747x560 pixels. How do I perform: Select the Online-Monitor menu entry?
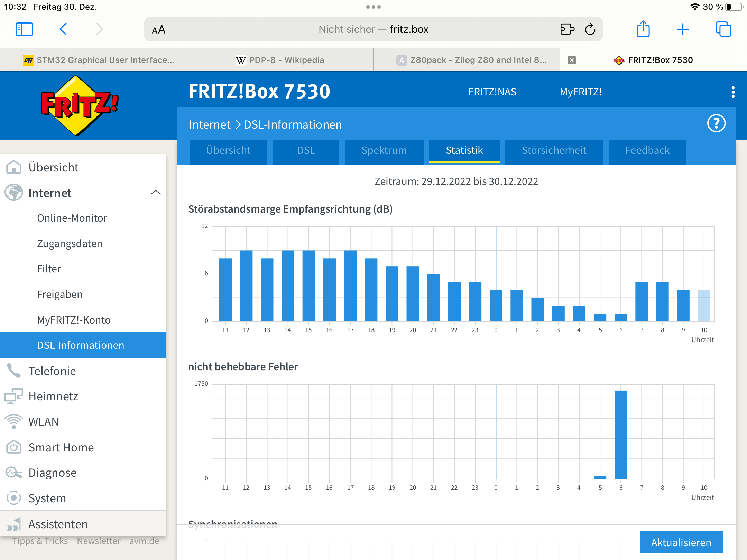click(x=72, y=218)
